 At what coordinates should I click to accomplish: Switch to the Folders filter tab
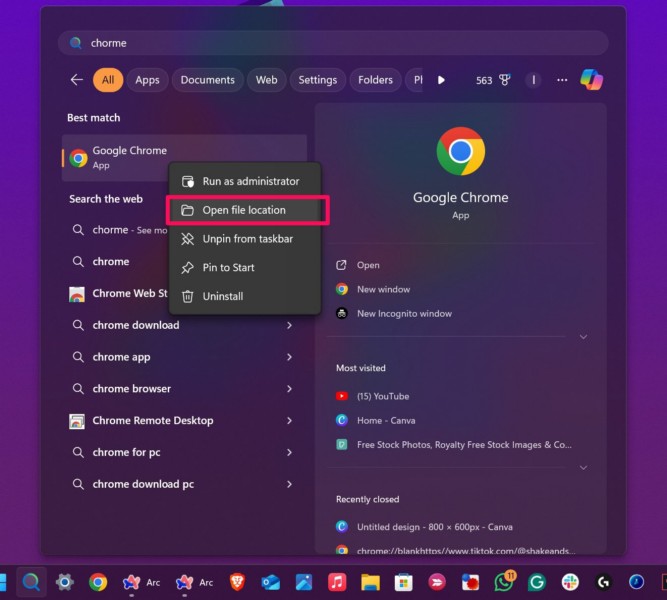coord(375,80)
